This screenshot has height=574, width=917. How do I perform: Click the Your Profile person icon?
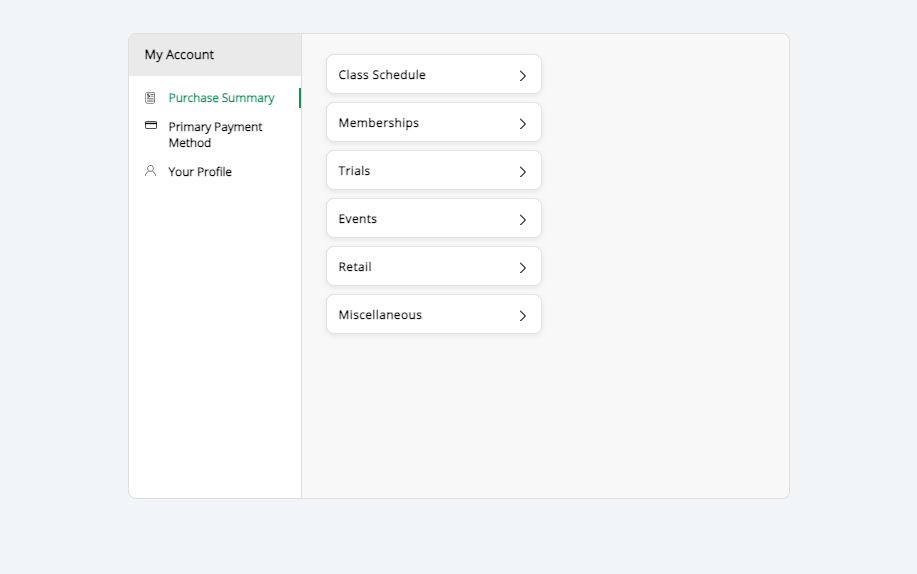(x=150, y=171)
